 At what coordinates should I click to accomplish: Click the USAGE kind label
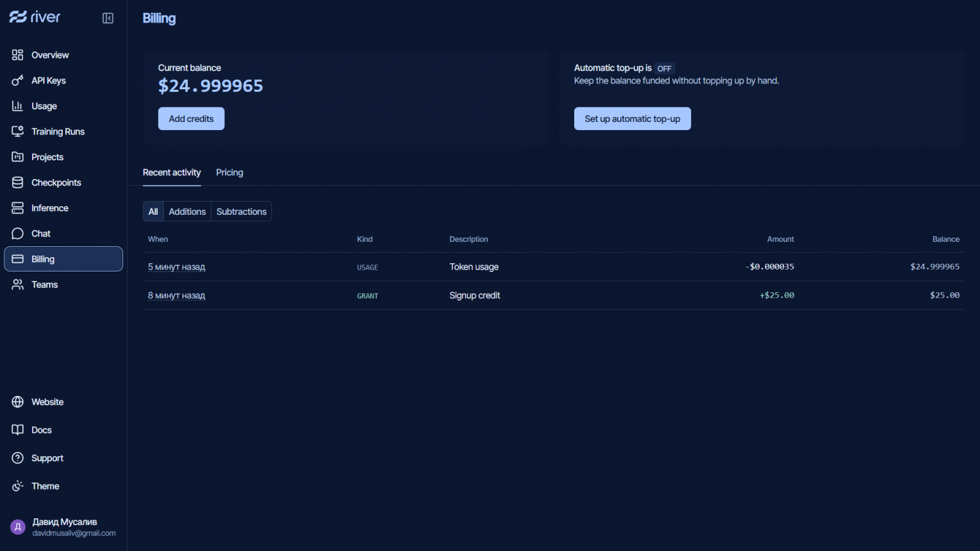pos(367,268)
